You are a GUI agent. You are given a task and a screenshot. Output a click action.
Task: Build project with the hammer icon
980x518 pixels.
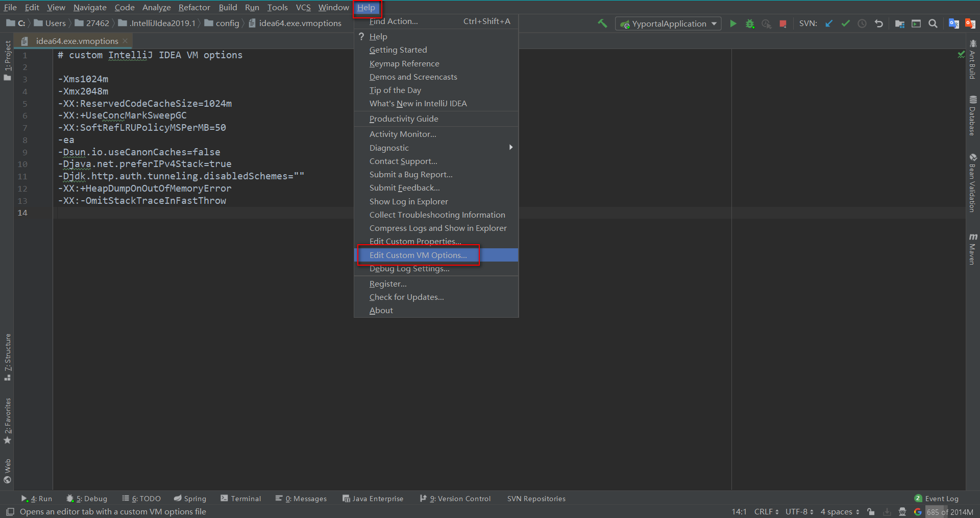click(x=602, y=23)
